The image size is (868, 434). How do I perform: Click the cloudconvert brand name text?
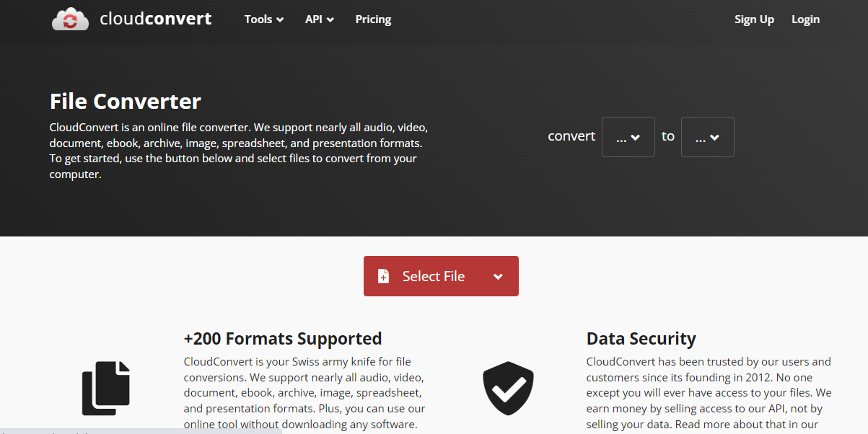(156, 19)
